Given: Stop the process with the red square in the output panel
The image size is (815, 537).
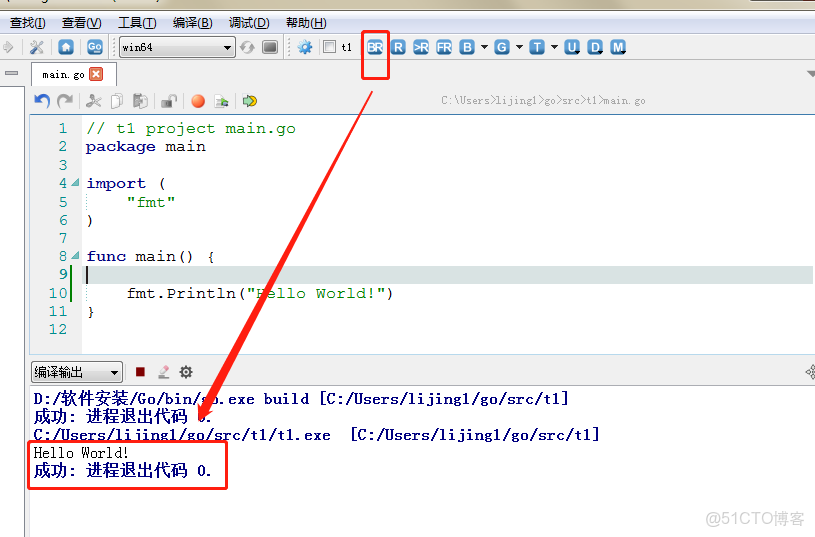Looking at the screenshot, I should click(140, 372).
